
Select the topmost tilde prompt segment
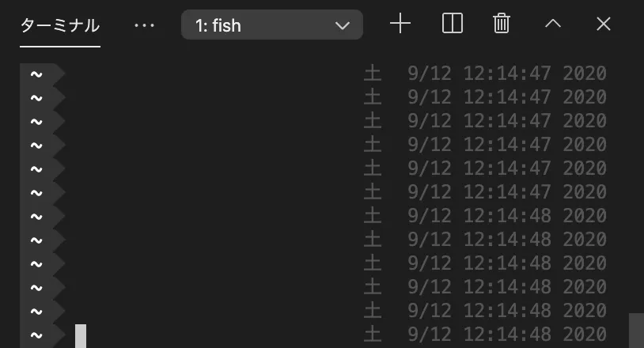[42, 74]
